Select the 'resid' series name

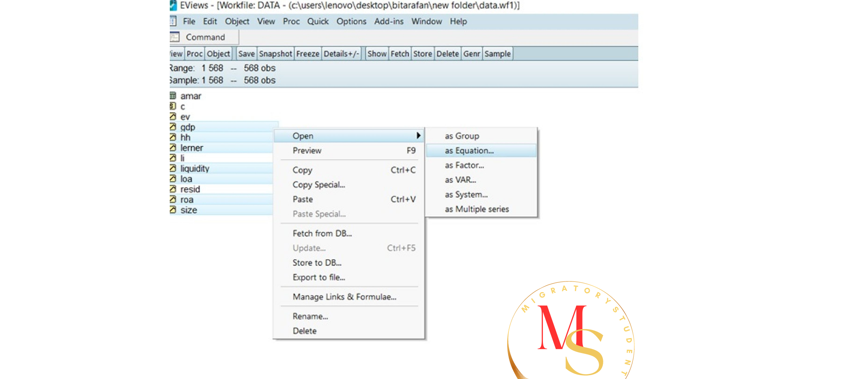coord(190,189)
